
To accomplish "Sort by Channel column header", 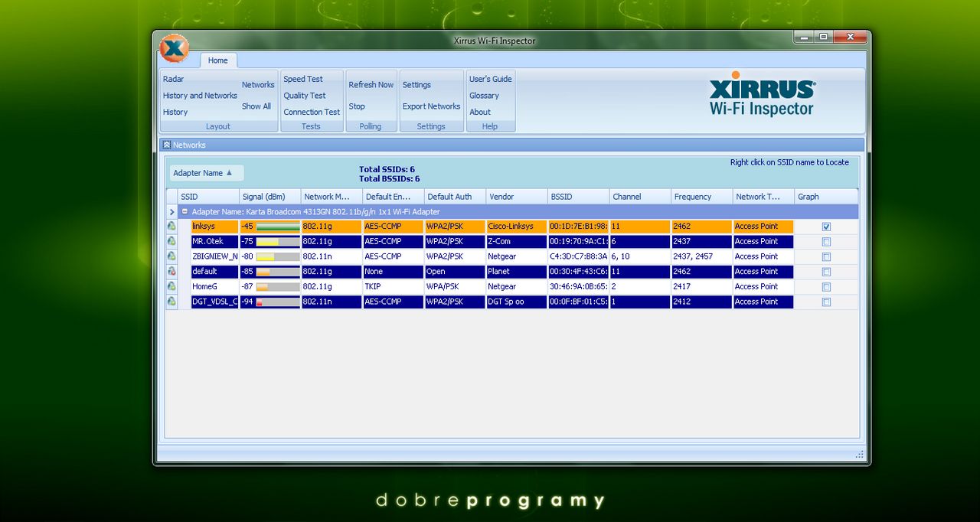I will click(640, 197).
